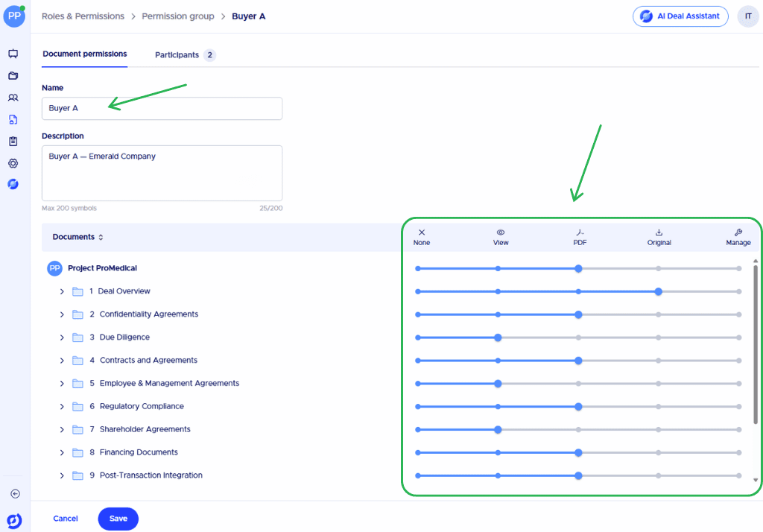Click the PP project logo avatar
Screen dimensions: 763x532
click(x=14, y=16)
